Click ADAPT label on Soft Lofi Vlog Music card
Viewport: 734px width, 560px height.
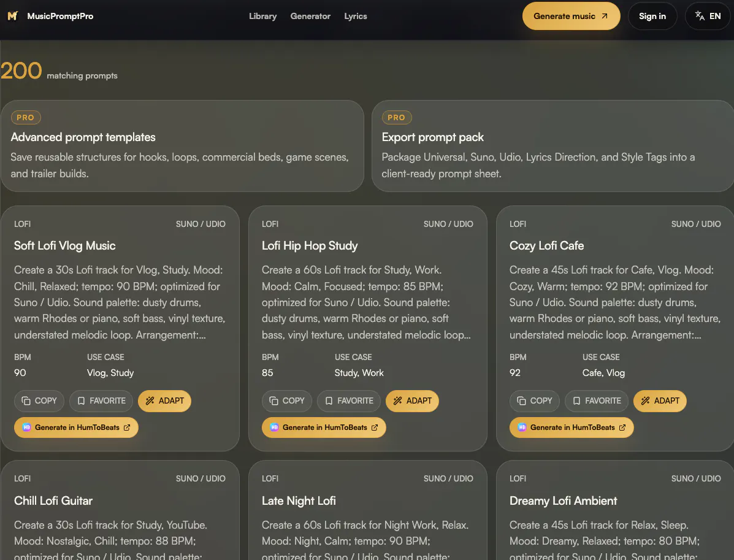171,401
